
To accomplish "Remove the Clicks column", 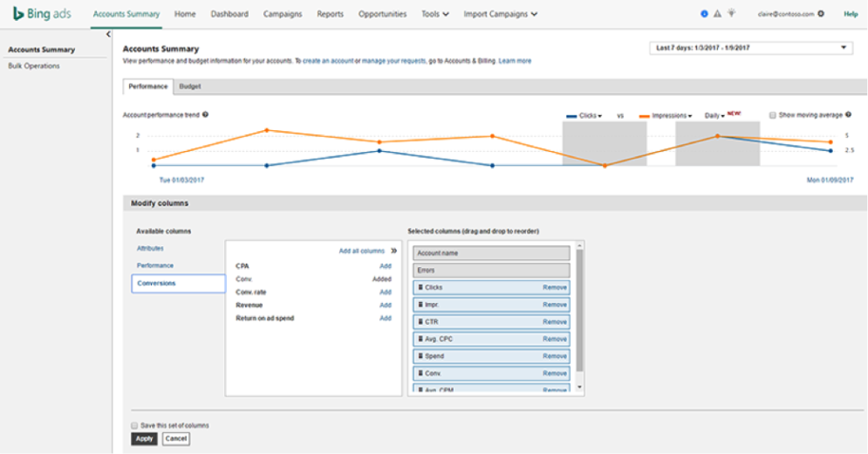I will click(x=555, y=288).
